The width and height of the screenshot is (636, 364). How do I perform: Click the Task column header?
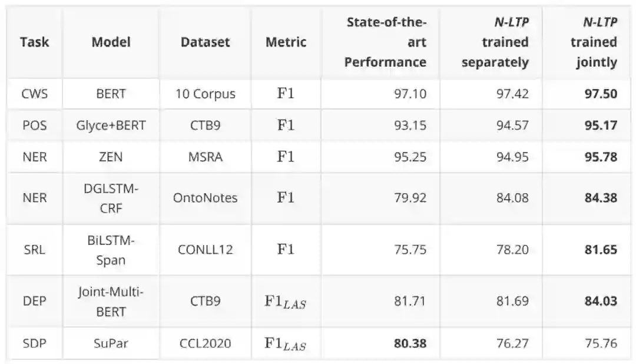(34, 42)
